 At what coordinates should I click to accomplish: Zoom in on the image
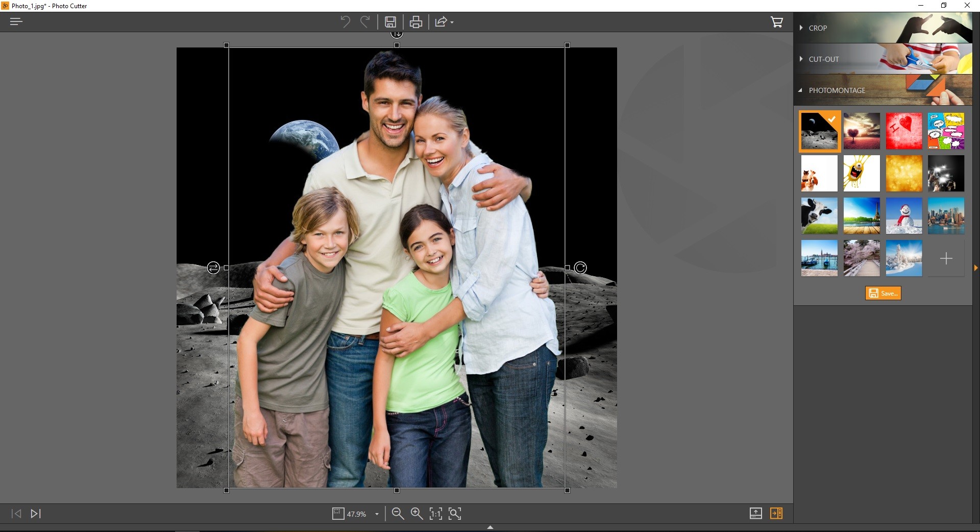[417, 514]
